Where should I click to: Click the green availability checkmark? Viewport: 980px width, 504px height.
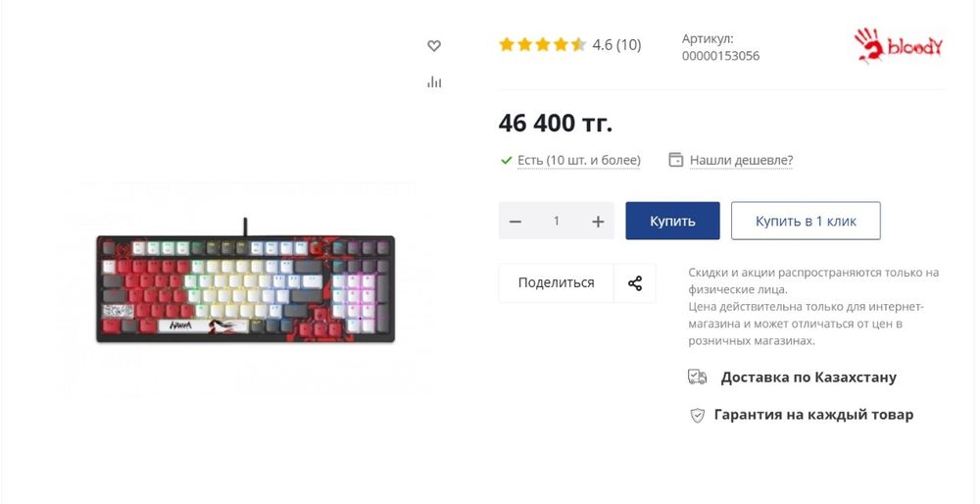(x=507, y=160)
